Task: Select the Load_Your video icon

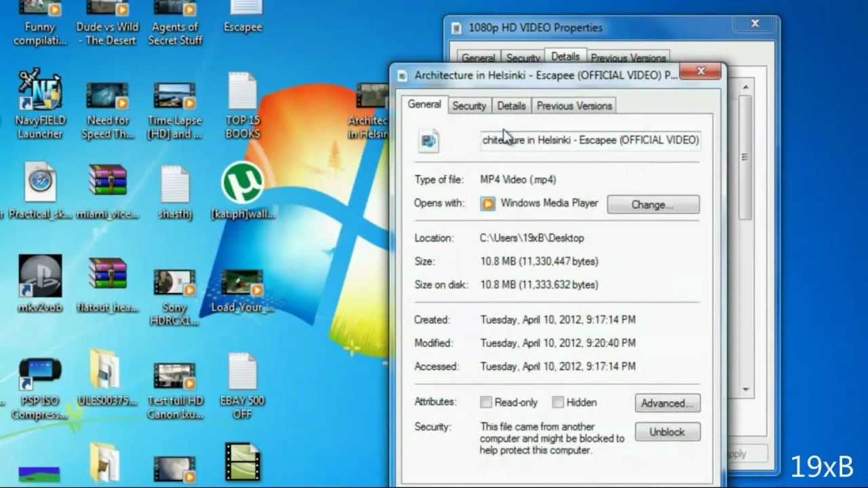Action: click(242, 283)
